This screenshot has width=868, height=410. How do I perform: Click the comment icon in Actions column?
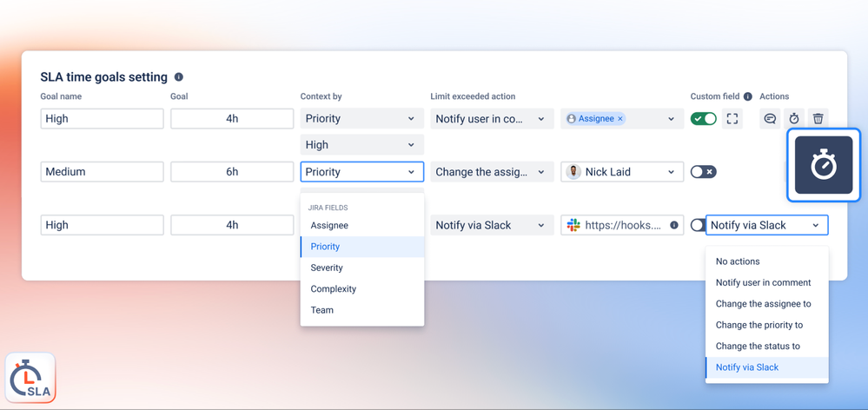(x=770, y=118)
